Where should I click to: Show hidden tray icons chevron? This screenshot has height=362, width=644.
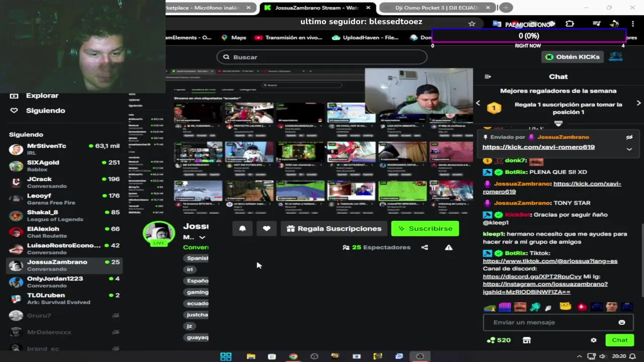580,356
